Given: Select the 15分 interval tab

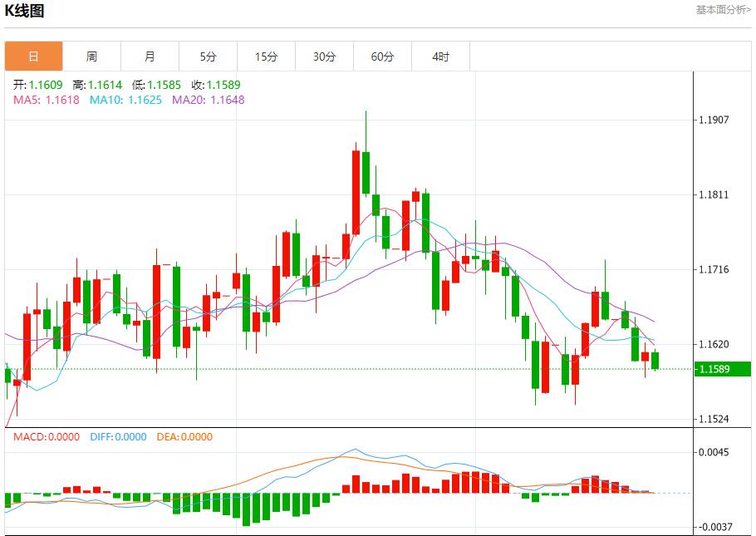Looking at the screenshot, I should coord(266,56).
